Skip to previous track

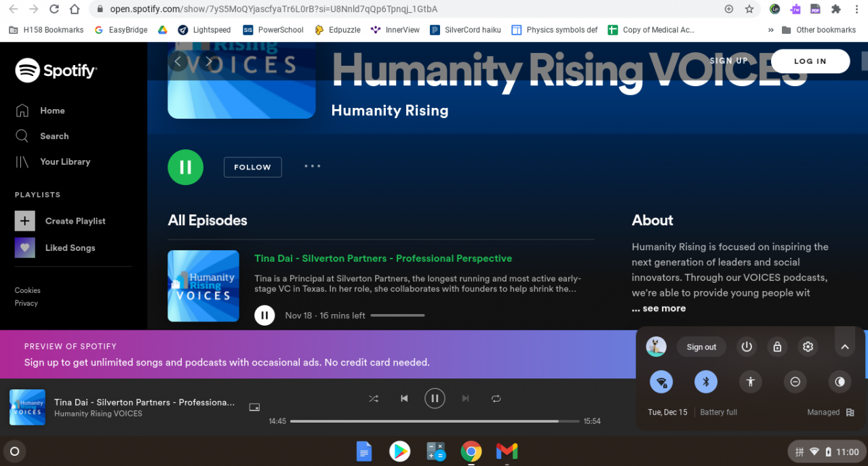404,399
